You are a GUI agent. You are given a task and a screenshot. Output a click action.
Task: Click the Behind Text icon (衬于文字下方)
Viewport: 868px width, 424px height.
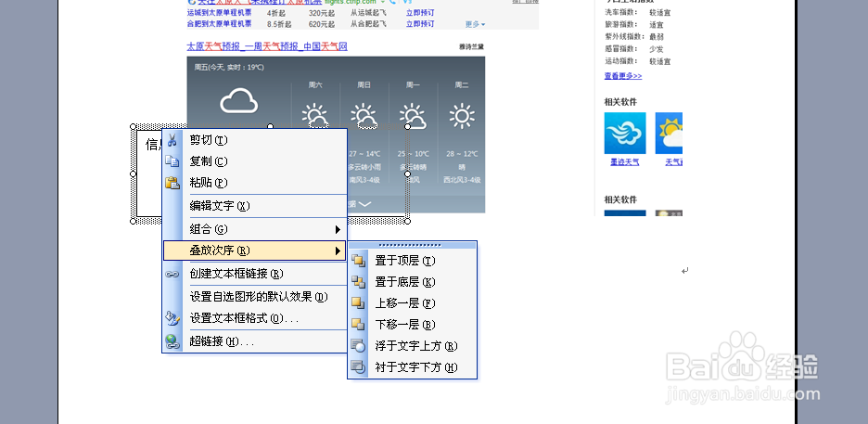pyautogui.click(x=358, y=367)
